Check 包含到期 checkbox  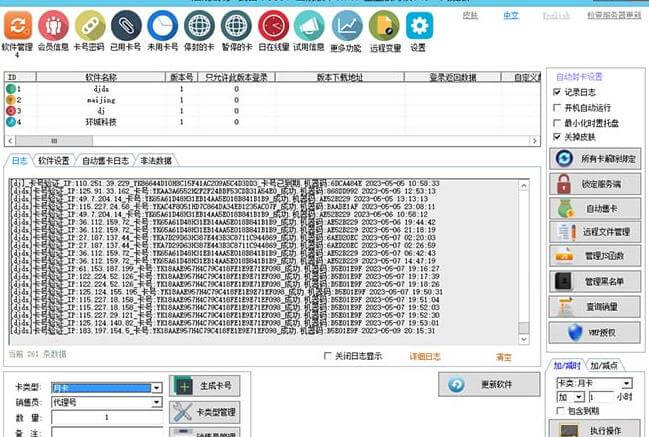[560, 411]
